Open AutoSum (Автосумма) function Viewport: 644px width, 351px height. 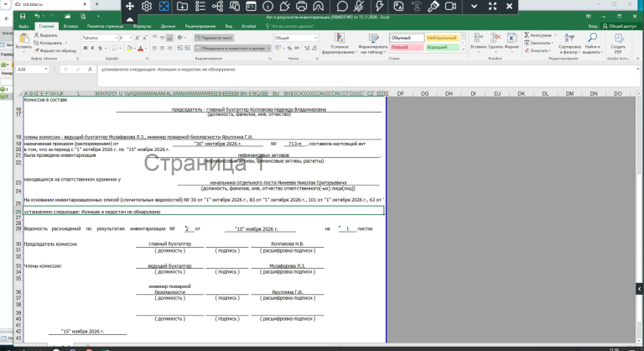538,35
